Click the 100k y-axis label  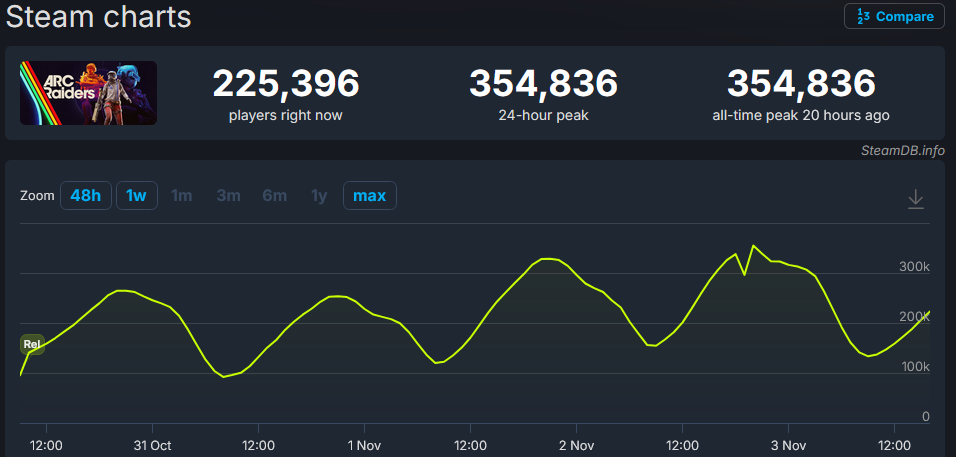point(915,367)
